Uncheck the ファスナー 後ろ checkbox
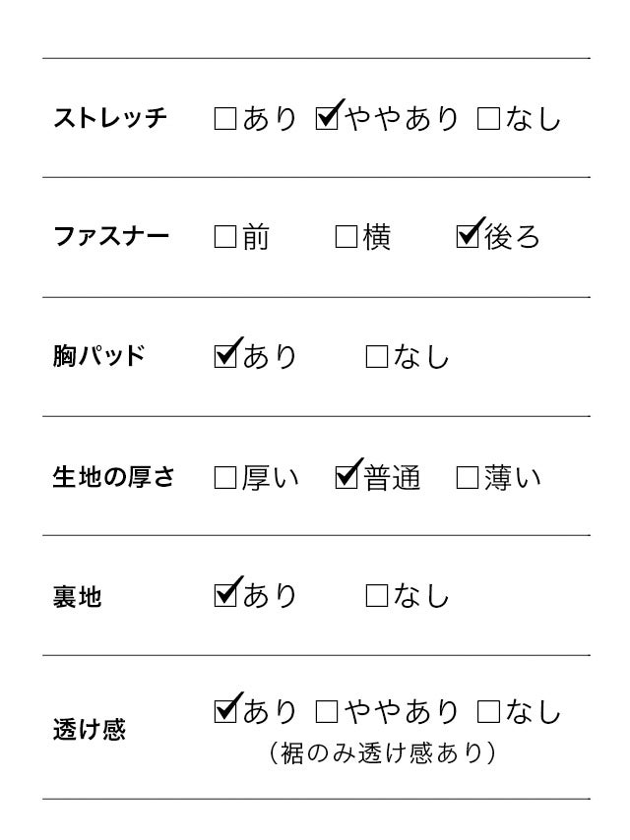This screenshot has height=840, width=630. pyautogui.click(x=468, y=238)
